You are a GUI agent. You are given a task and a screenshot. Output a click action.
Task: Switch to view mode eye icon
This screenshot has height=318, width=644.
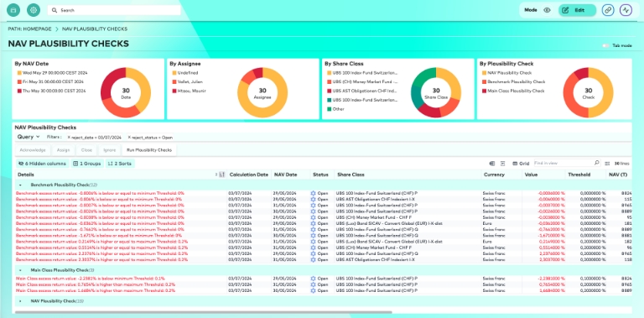pos(547,10)
